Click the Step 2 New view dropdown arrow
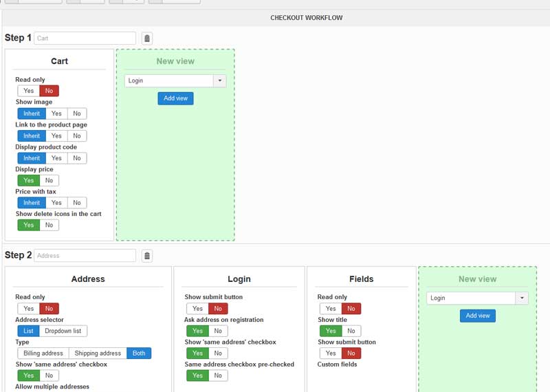 click(x=522, y=298)
